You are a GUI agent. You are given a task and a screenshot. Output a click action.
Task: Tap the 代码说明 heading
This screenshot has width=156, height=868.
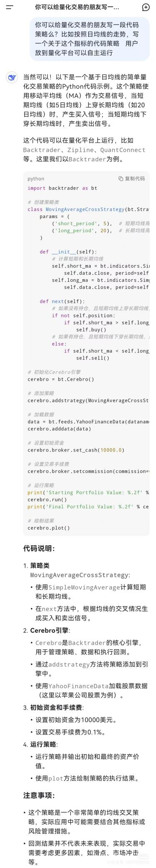point(39,548)
